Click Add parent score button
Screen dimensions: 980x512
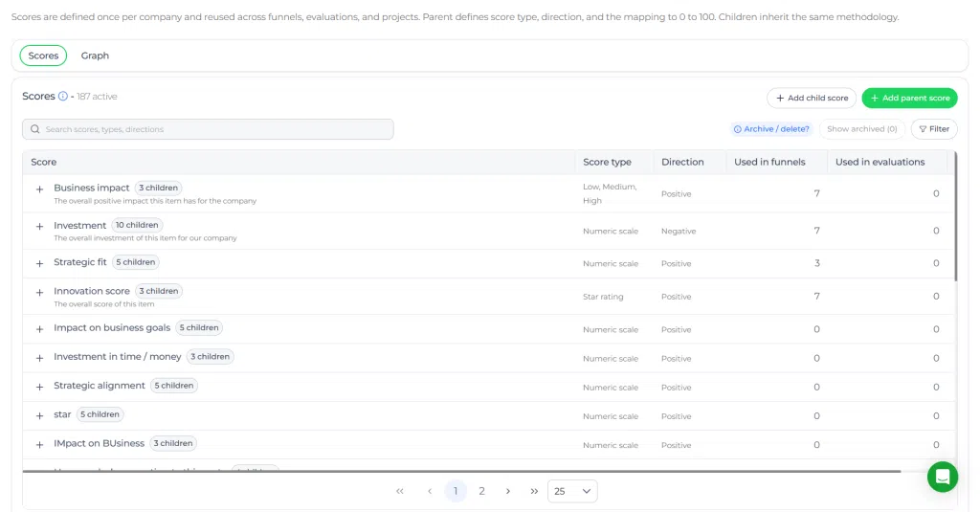909,99
